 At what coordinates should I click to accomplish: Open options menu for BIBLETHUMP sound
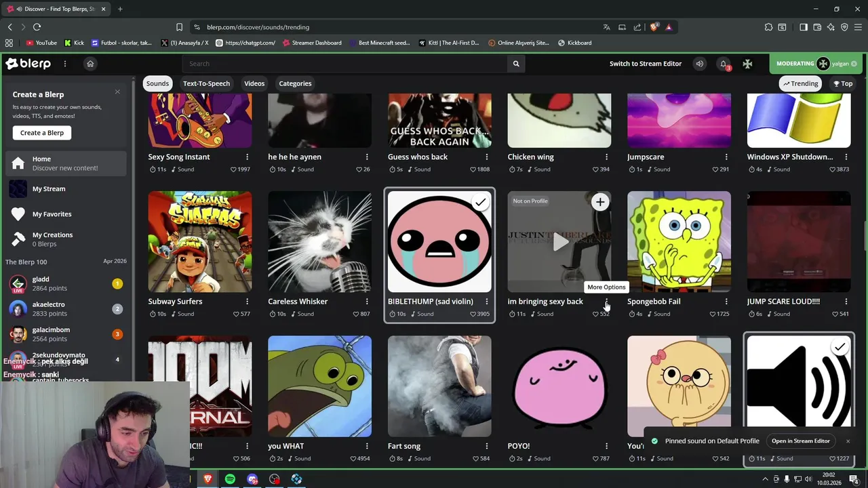coord(486,302)
